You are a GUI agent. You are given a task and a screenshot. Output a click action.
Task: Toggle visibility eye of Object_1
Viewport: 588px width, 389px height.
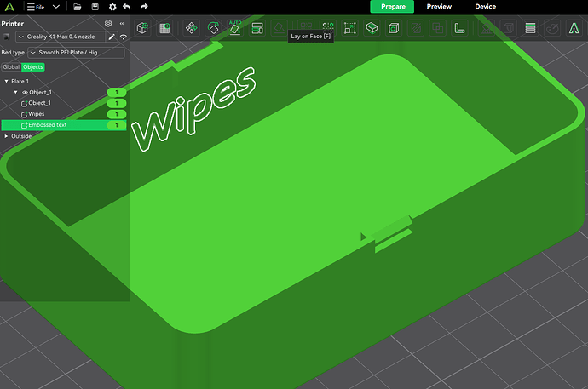25,92
